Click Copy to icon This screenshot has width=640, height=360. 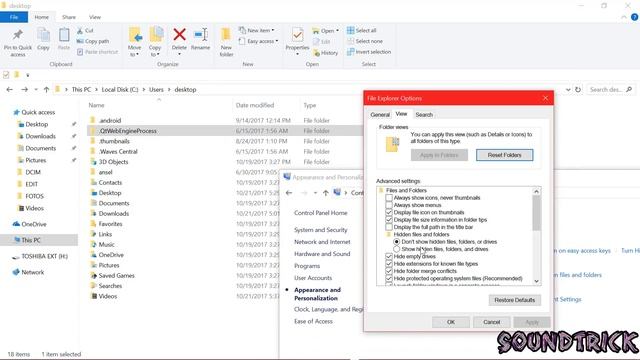coord(156,35)
